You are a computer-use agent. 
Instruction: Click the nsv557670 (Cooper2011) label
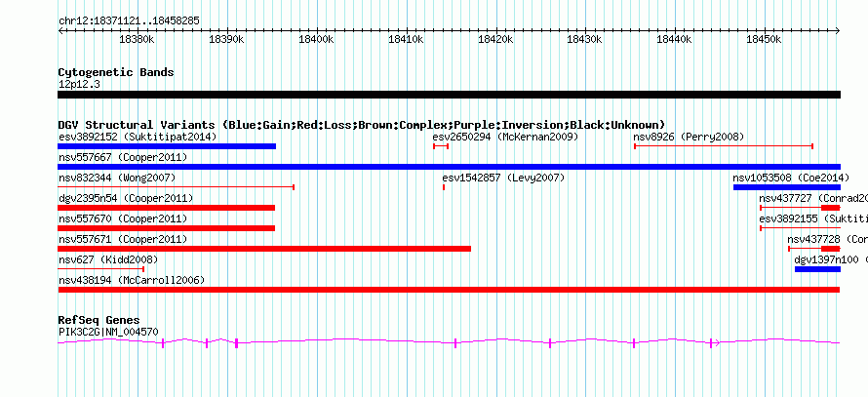click(x=123, y=218)
